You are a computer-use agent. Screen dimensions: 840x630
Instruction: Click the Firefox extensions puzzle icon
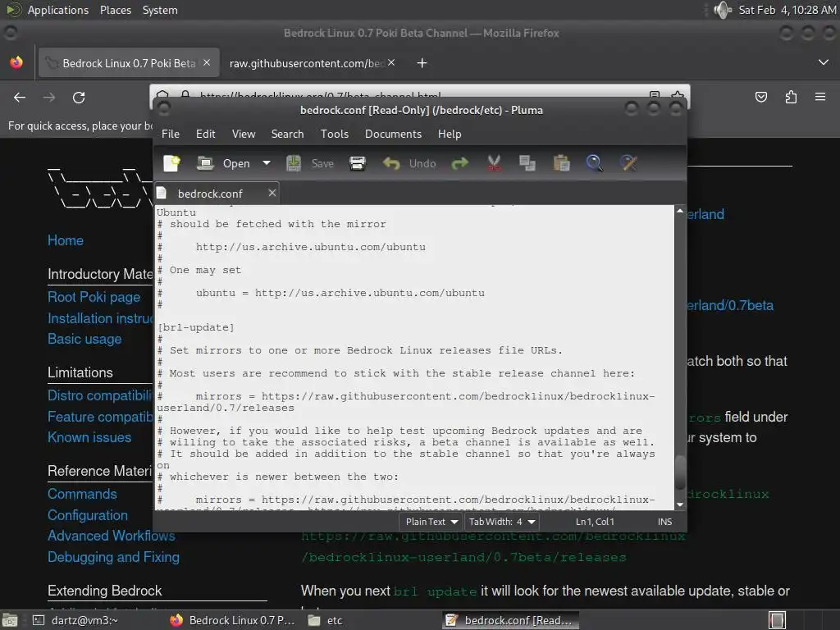(792, 97)
